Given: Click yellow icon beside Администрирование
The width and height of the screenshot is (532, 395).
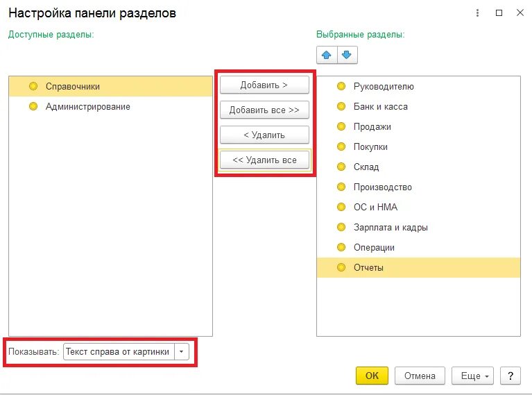Looking at the screenshot, I should [x=33, y=106].
